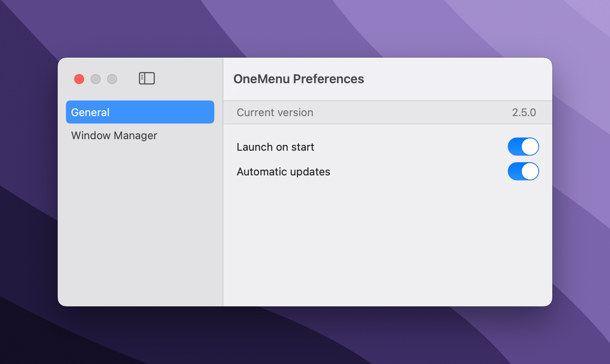Image resolution: width=610 pixels, height=364 pixels.
Task: Collapse the preferences sidebar using the toolbar icon
Action: [x=147, y=78]
